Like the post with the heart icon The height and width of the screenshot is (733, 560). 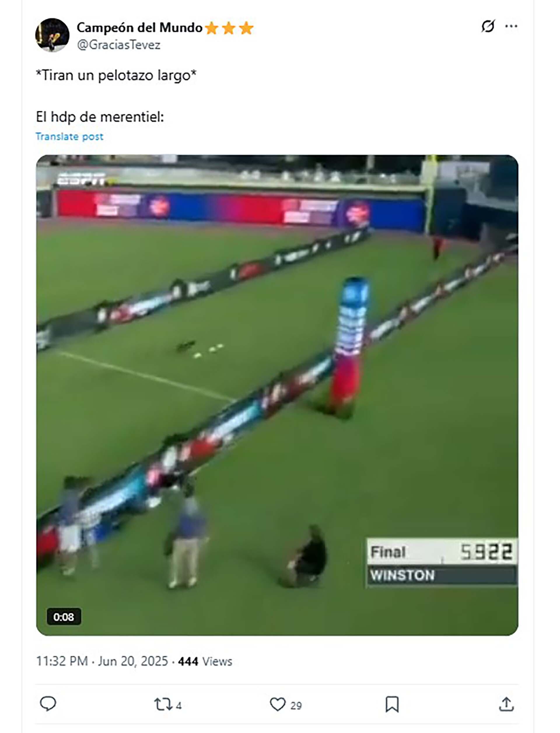pyautogui.click(x=277, y=704)
